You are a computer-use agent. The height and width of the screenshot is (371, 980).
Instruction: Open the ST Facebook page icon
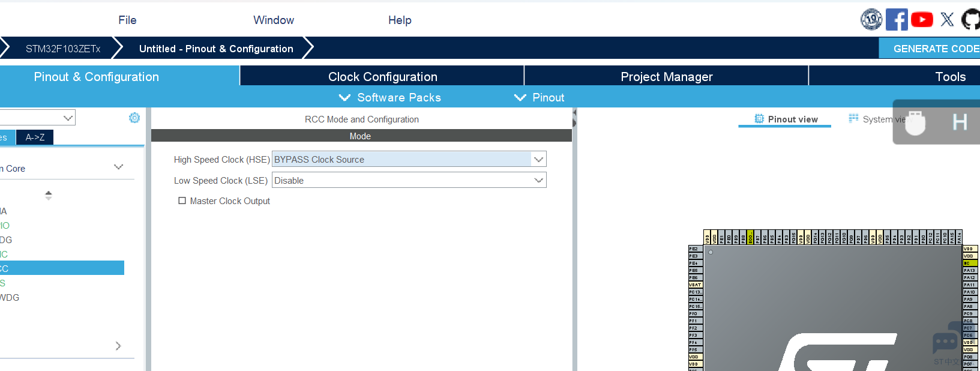pos(897,20)
